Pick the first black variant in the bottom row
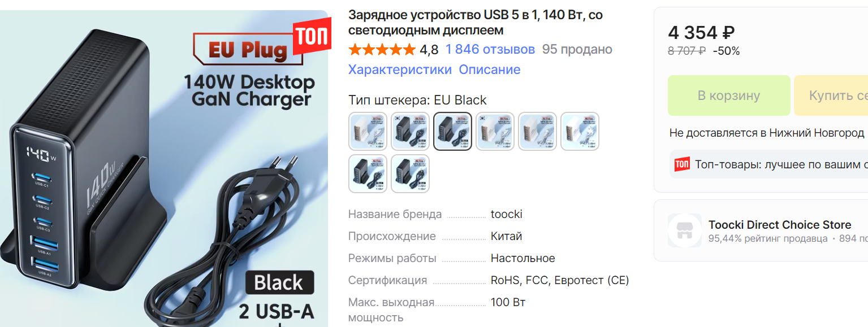Image resolution: width=868 pixels, height=327 pixels. tap(368, 173)
